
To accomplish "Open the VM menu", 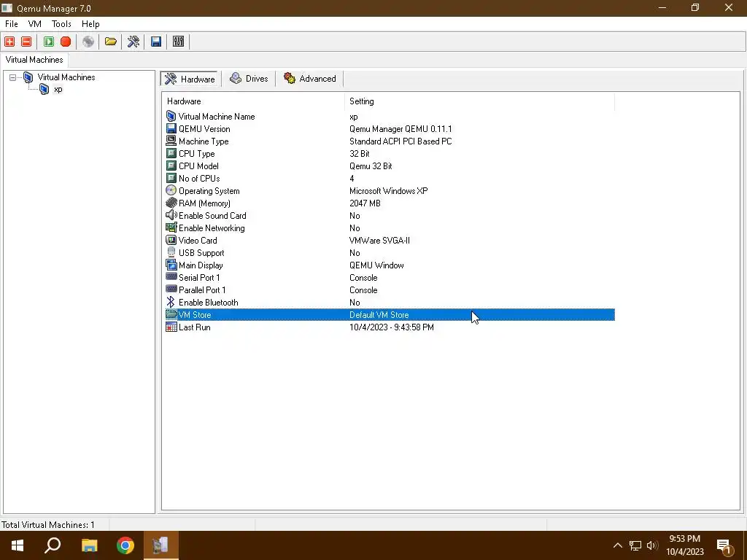I will pyautogui.click(x=35, y=24).
